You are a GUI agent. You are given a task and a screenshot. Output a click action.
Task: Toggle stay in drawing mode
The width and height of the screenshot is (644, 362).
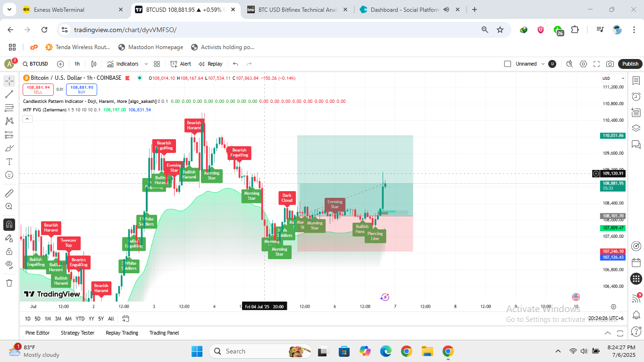tap(9, 238)
